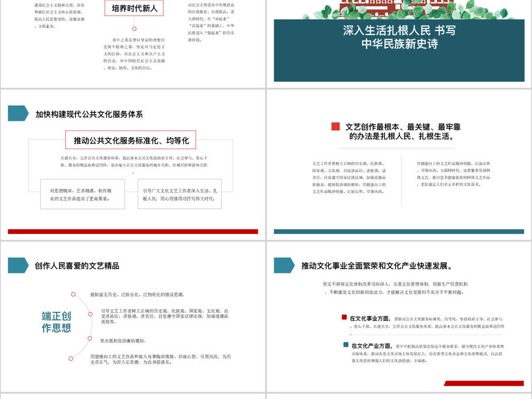Click the red bar at the bottom of 推动文化事业 slide
Image resolution: width=532 pixels, height=399 pixels.
pos(484,383)
